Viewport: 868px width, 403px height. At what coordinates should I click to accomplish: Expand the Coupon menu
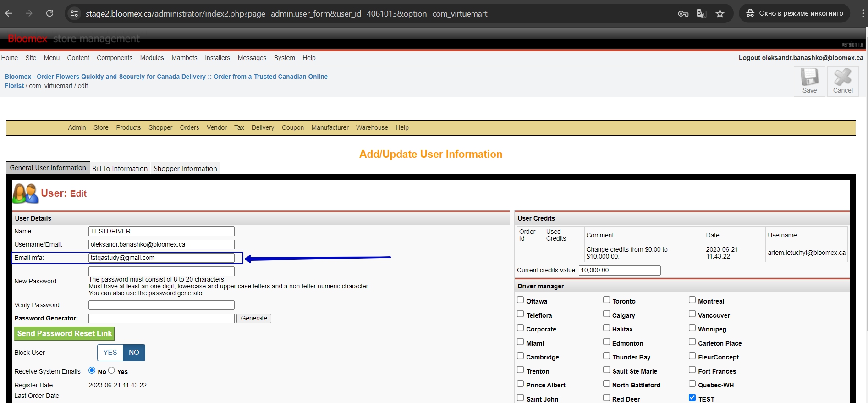[x=292, y=127]
